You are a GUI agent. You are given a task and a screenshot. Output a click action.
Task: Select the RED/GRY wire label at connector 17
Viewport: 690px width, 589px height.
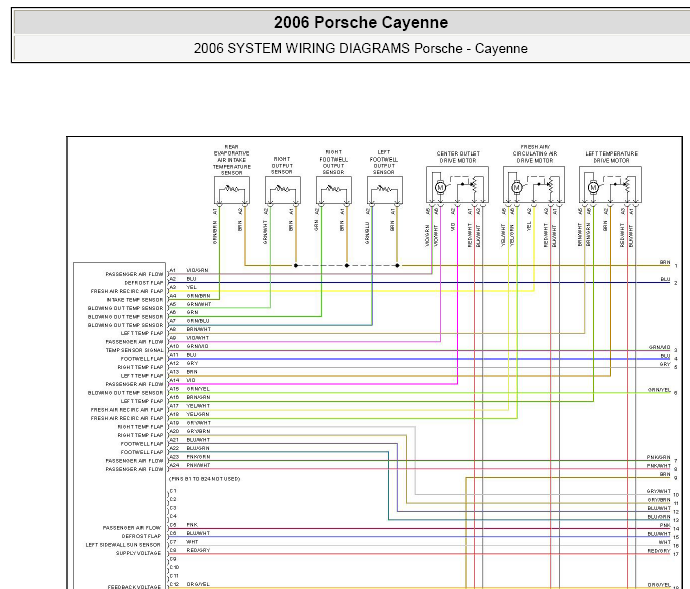click(x=659, y=551)
